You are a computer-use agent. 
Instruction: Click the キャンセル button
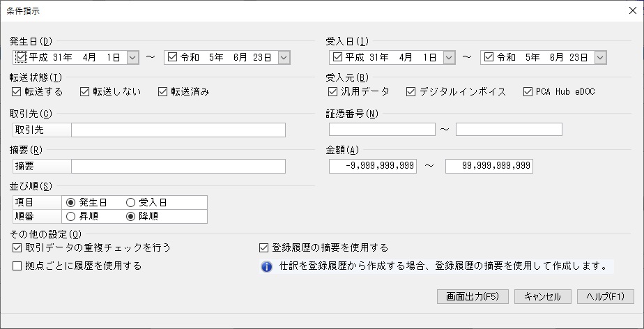tap(543, 296)
